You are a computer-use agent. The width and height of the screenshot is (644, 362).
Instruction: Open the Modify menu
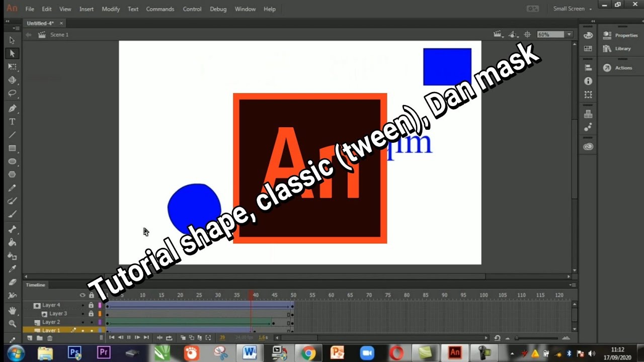click(110, 9)
